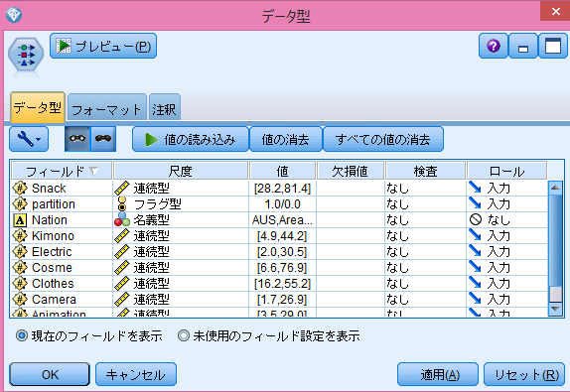Switch to the 注釈 tab
570x392 pixels.
164,108
